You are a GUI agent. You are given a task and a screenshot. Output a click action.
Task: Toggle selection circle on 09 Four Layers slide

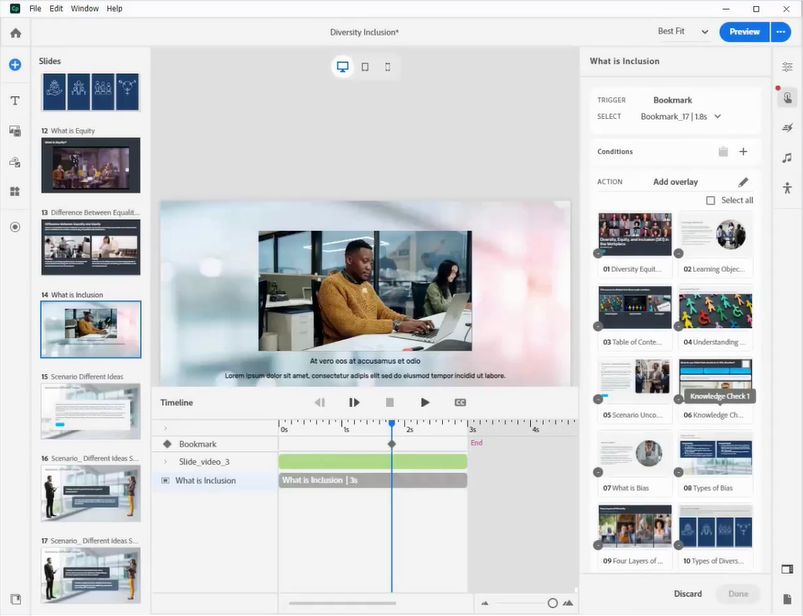pyautogui.click(x=598, y=545)
